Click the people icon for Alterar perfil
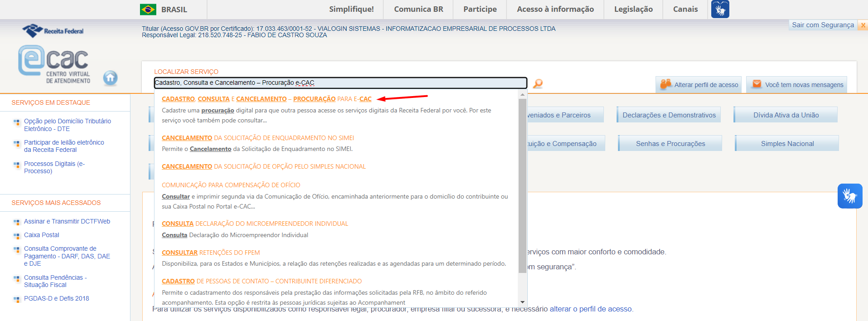 click(665, 84)
